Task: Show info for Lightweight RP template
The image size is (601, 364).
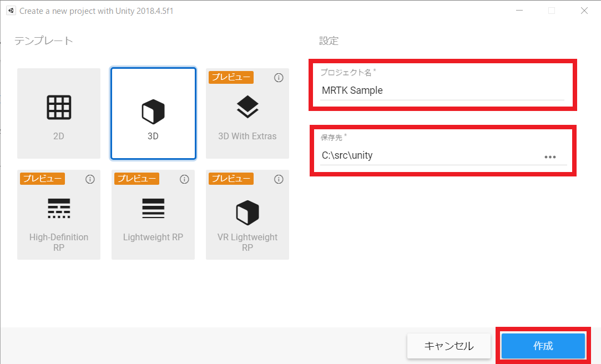Action: (184, 179)
